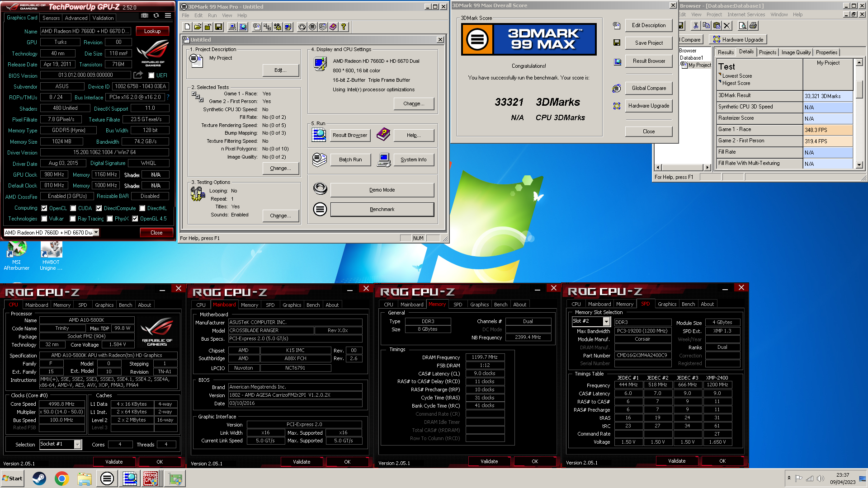The width and height of the screenshot is (868, 488).
Task: Open the Run menu in 3DMark 99
Action: click(x=212, y=15)
